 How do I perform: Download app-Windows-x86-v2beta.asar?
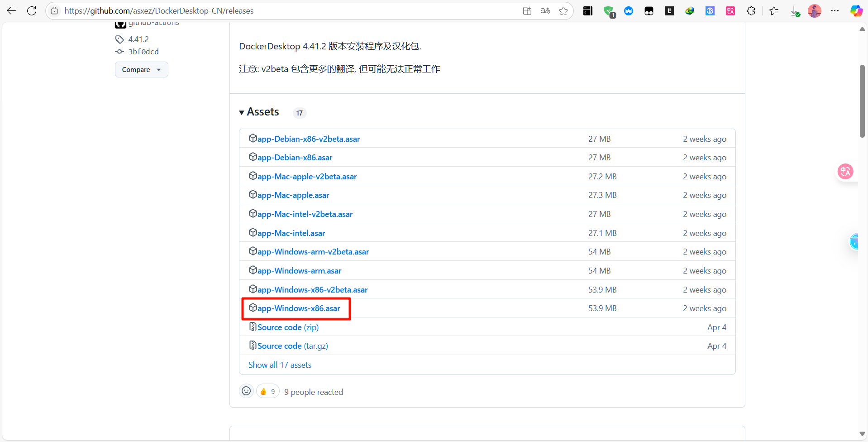click(312, 289)
